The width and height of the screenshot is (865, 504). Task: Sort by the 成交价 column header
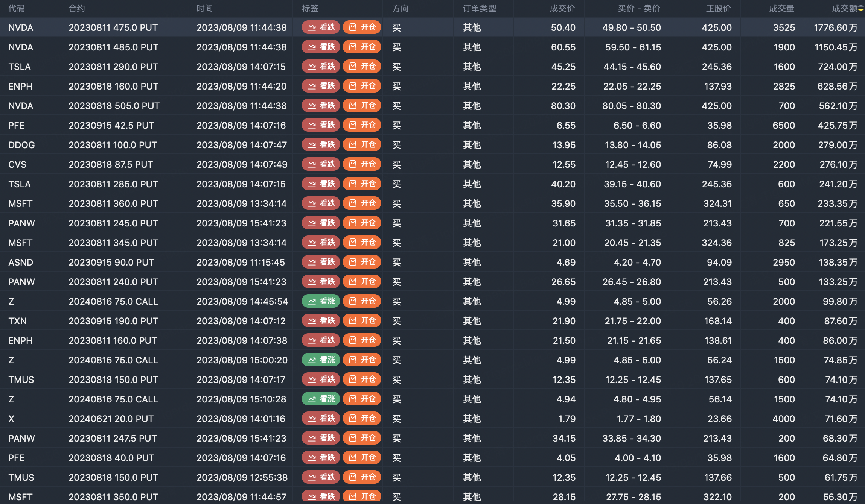pos(562,9)
